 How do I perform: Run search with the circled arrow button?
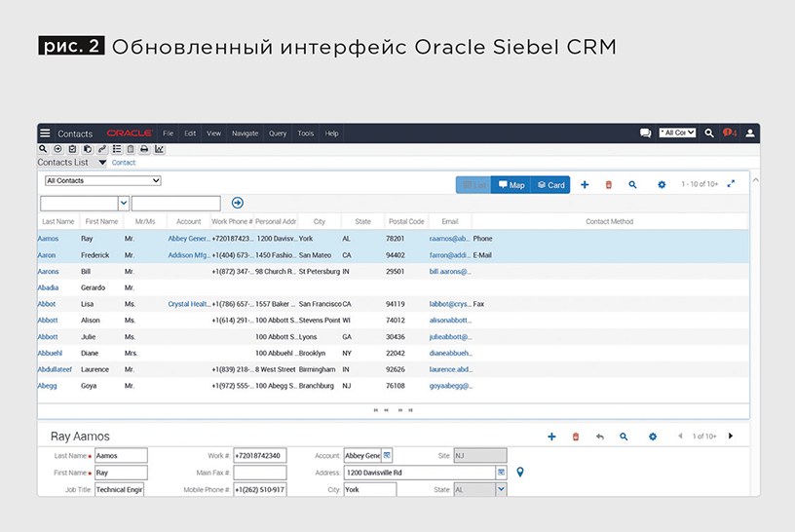click(238, 203)
